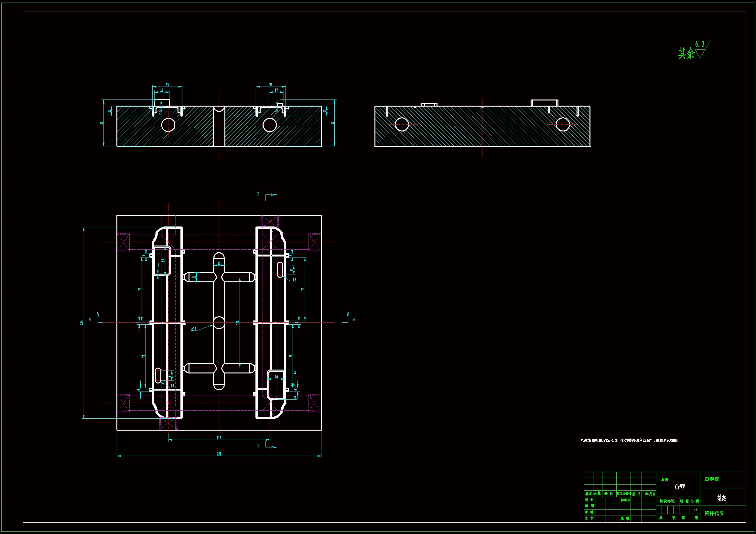Click the 设计 designer row label

[589, 500]
